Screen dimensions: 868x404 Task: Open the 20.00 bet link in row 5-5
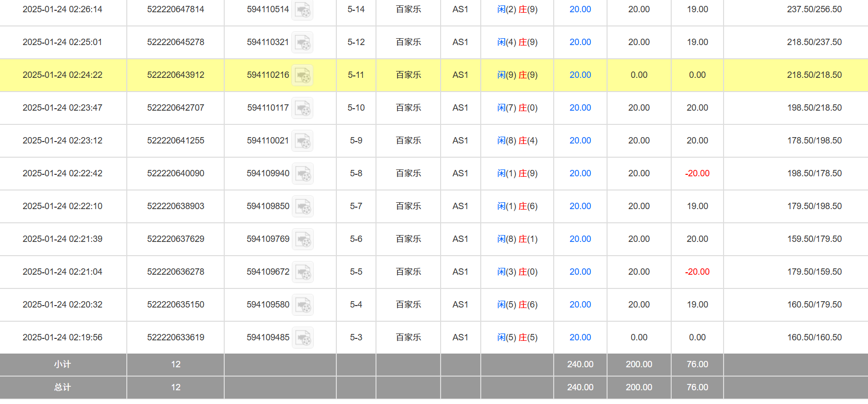(580, 272)
